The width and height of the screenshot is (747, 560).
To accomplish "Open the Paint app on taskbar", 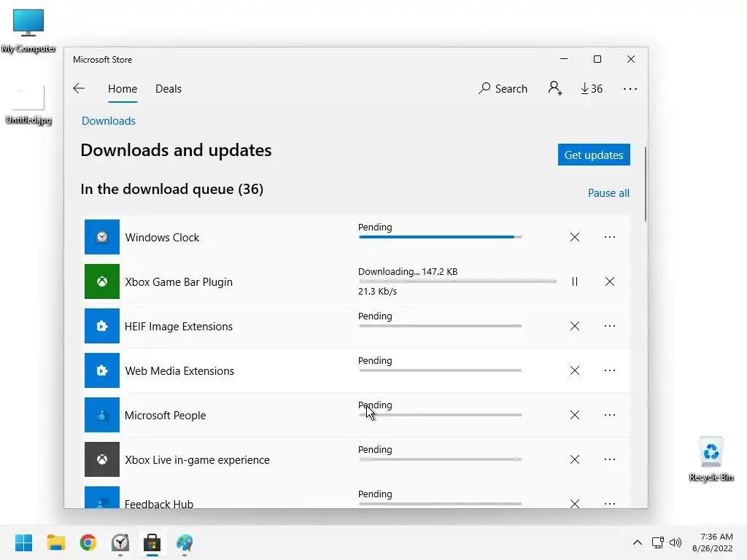I will pyautogui.click(x=185, y=542).
